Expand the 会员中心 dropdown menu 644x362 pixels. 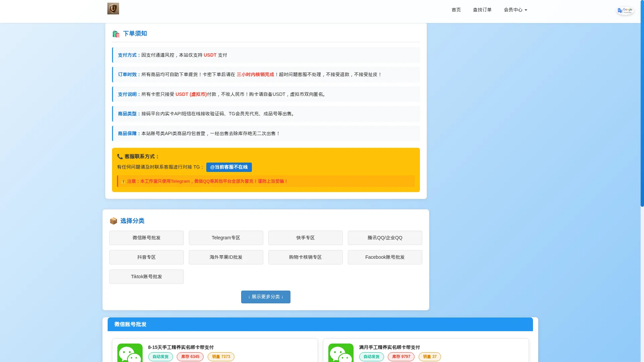coord(516,10)
